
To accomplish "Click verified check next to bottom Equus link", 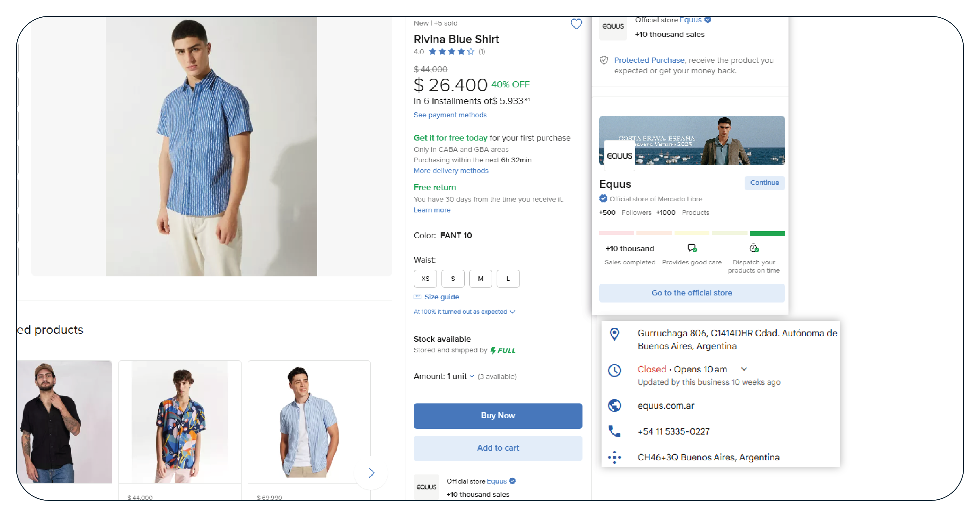I will click(512, 481).
